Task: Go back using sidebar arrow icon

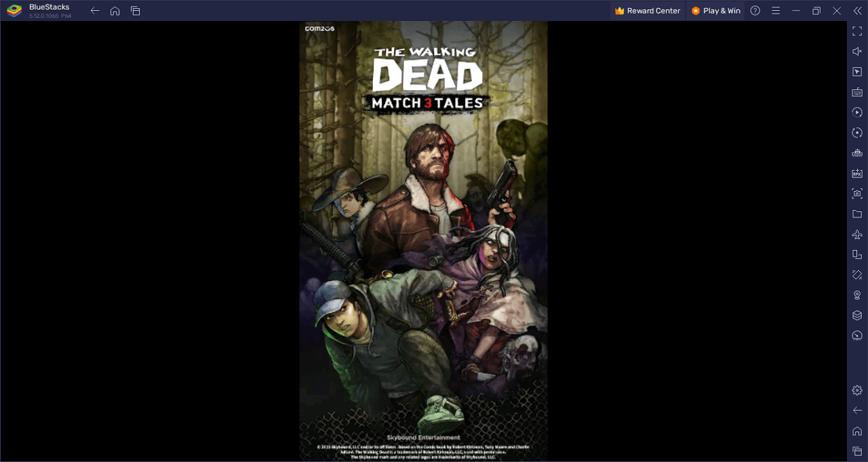Action: click(x=857, y=411)
